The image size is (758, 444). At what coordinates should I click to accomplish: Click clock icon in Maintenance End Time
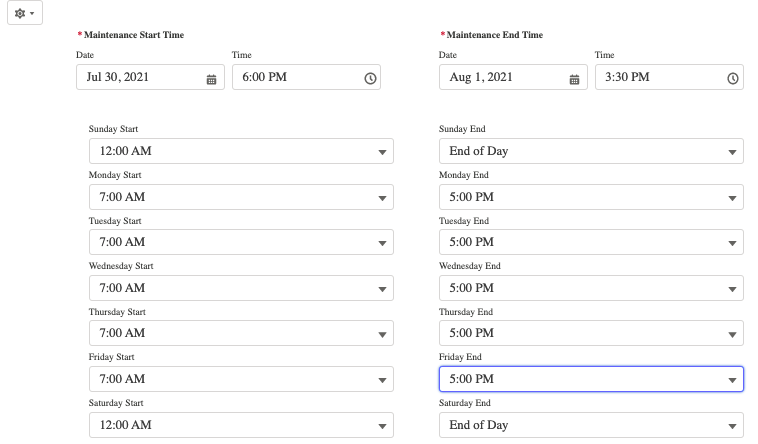point(733,79)
